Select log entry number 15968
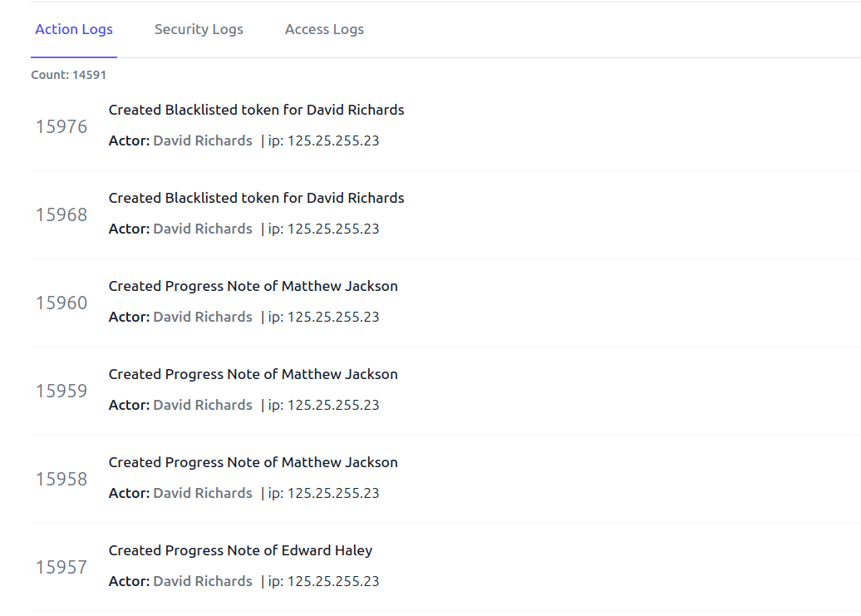Image resolution: width=861 pixels, height=616 pixels. tap(61, 214)
